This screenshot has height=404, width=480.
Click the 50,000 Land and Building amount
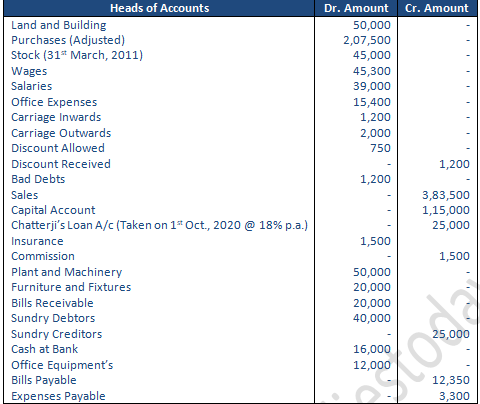[x=372, y=25]
